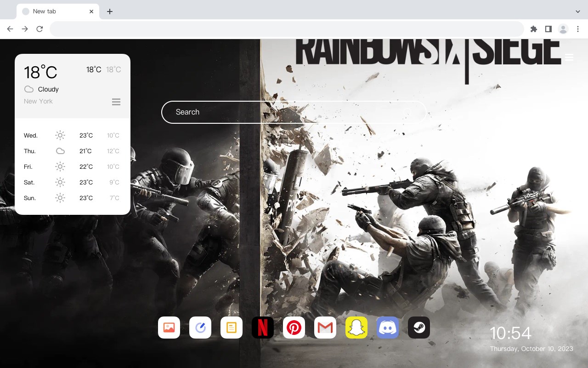
Task: Open the weather widget hamburger menu
Action: (x=116, y=102)
